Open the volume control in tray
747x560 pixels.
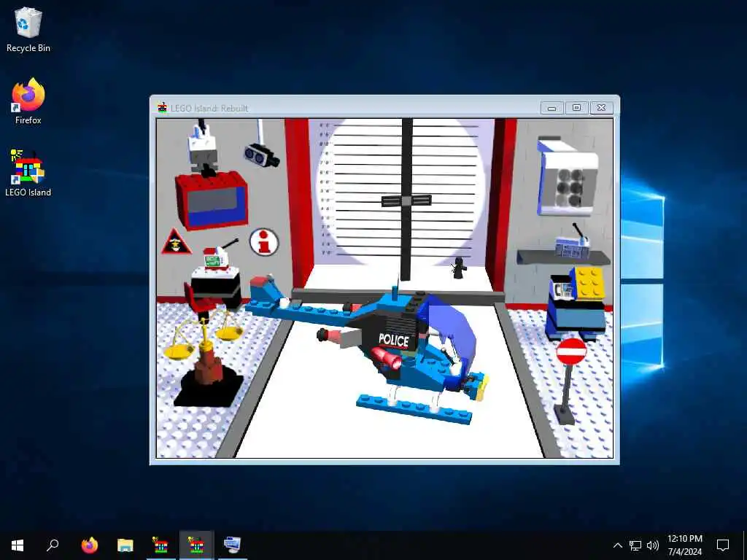coord(653,545)
